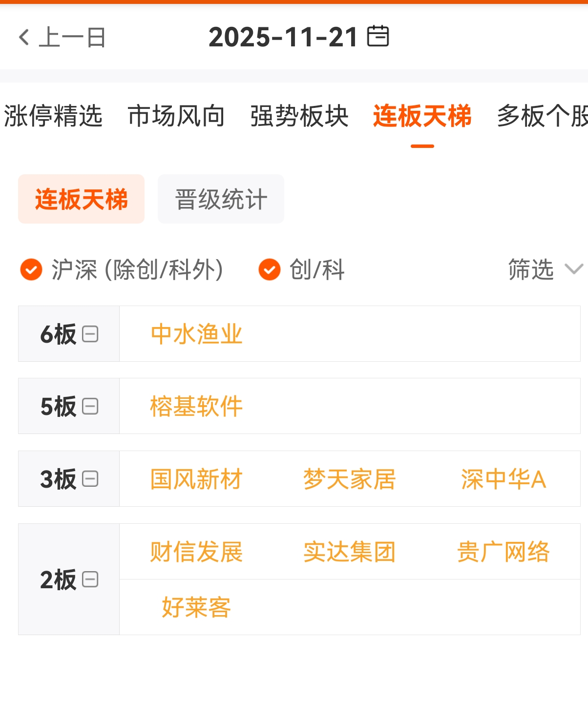Uncheck the 创/科 filter checkbox

[269, 269]
